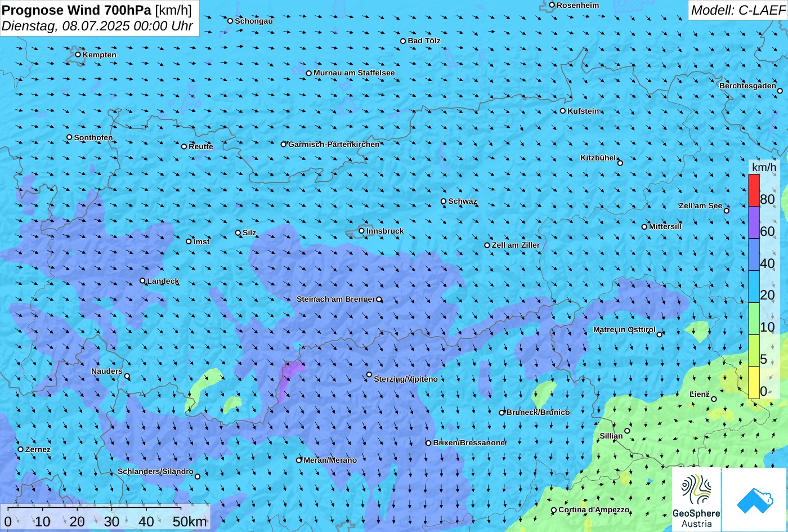Screen dimensions: 788x532
Task: Click the Reutte label
Action: point(201,146)
